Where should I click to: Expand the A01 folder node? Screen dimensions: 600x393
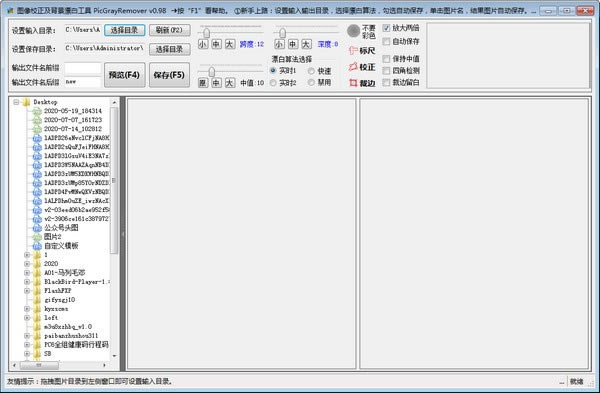pyautogui.click(x=27, y=273)
